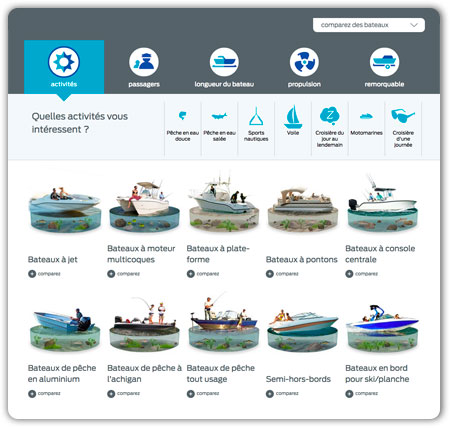Click 'Bateaux de pêche tout usage' title
The width and height of the screenshot is (450, 428).
point(221,374)
